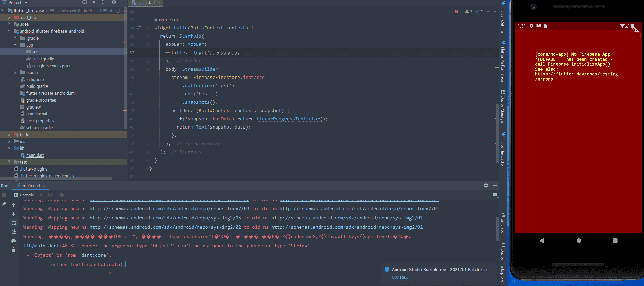Click the Print console icon
Image resolution: width=644 pixels, height=286 pixels.
point(14,241)
